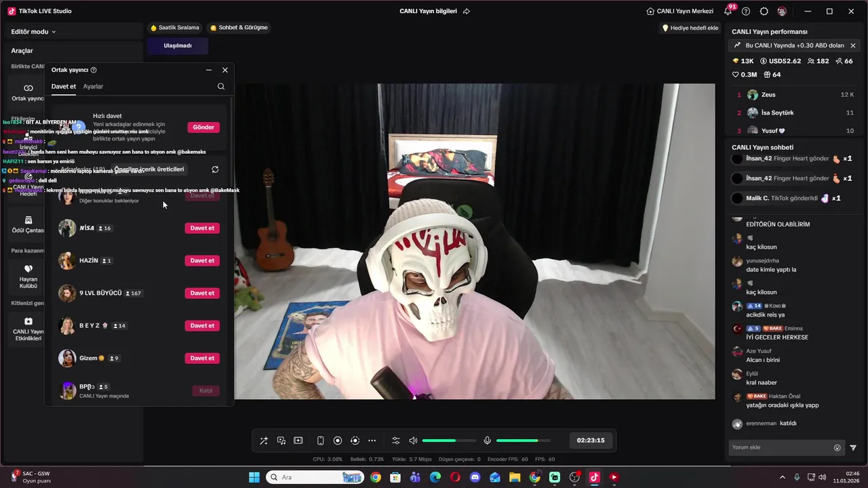Click the media and music overlay icon

coord(281,441)
